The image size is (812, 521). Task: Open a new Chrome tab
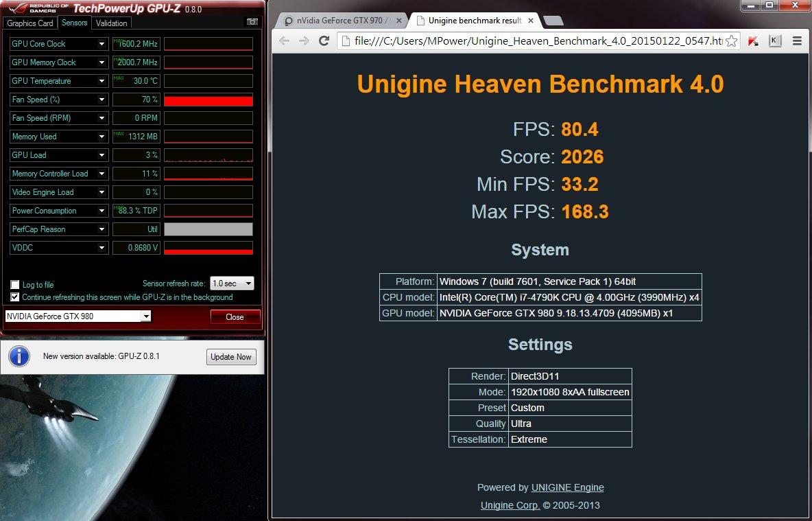pyautogui.click(x=553, y=21)
